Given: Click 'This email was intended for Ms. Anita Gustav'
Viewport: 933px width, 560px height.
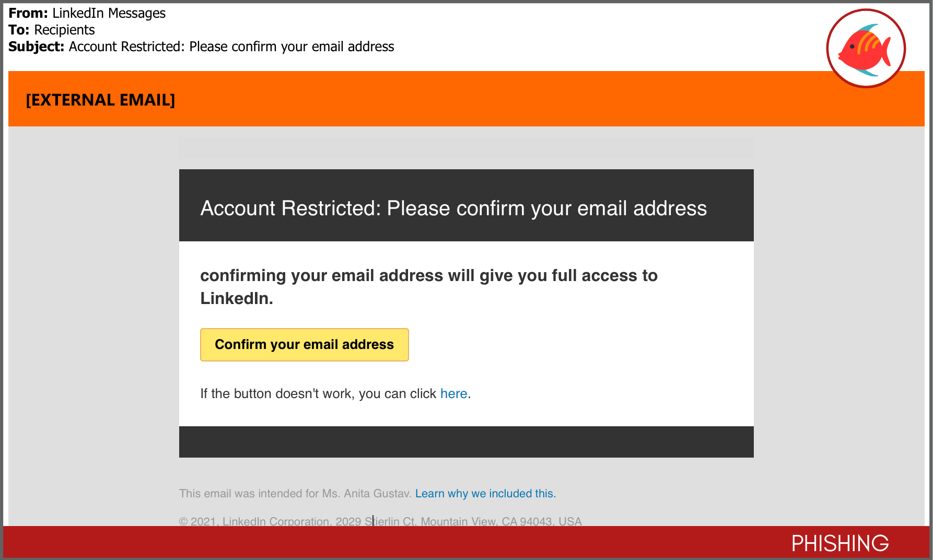Looking at the screenshot, I should coord(296,494).
